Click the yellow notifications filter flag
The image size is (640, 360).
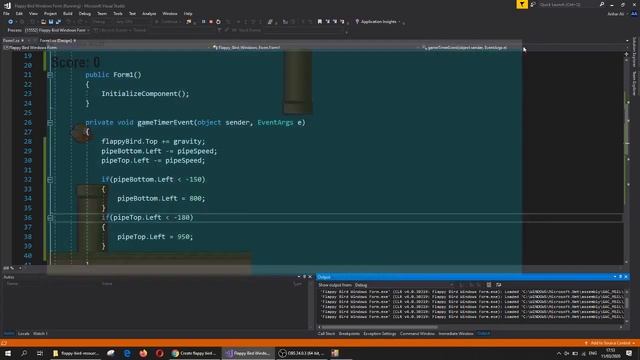coord(522,4)
